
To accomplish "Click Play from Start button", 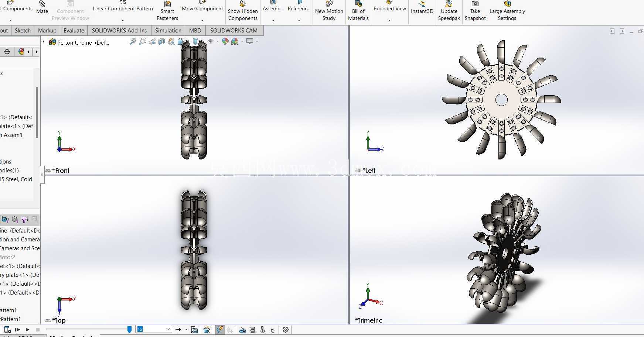I will click(17, 330).
